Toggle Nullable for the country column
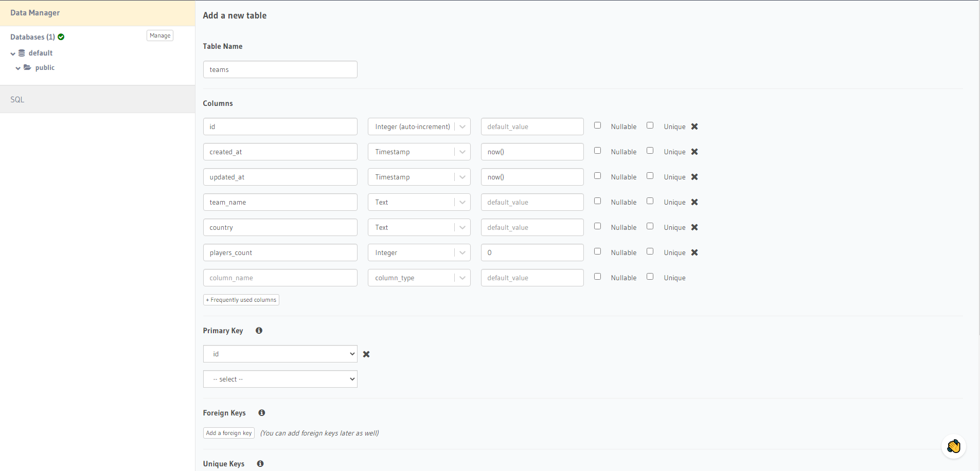This screenshot has width=980, height=471. (597, 226)
